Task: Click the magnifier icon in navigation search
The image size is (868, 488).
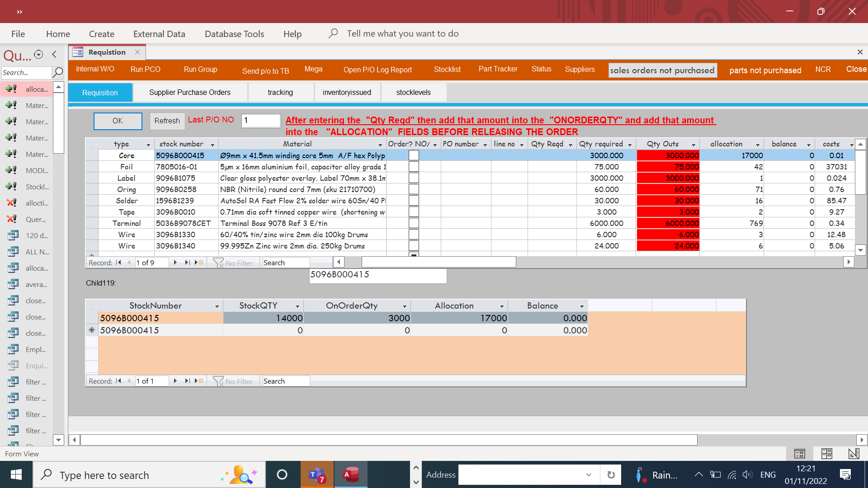Action: pos(58,72)
